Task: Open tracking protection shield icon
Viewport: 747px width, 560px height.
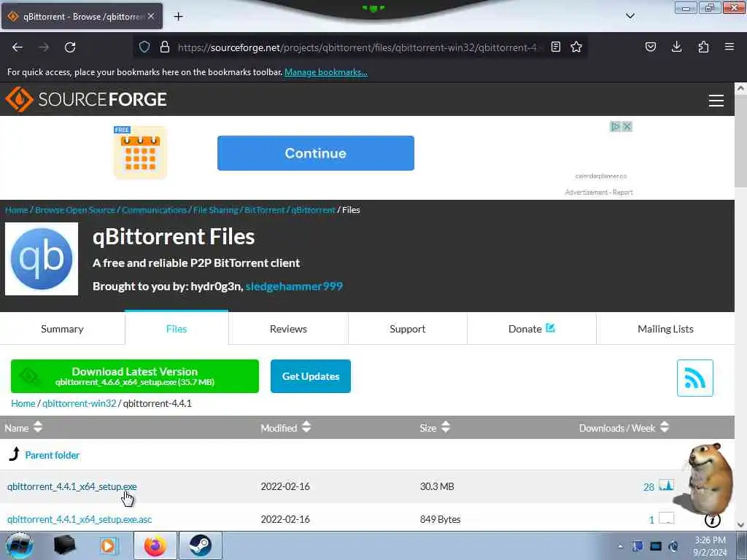Action: (x=144, y=47)
